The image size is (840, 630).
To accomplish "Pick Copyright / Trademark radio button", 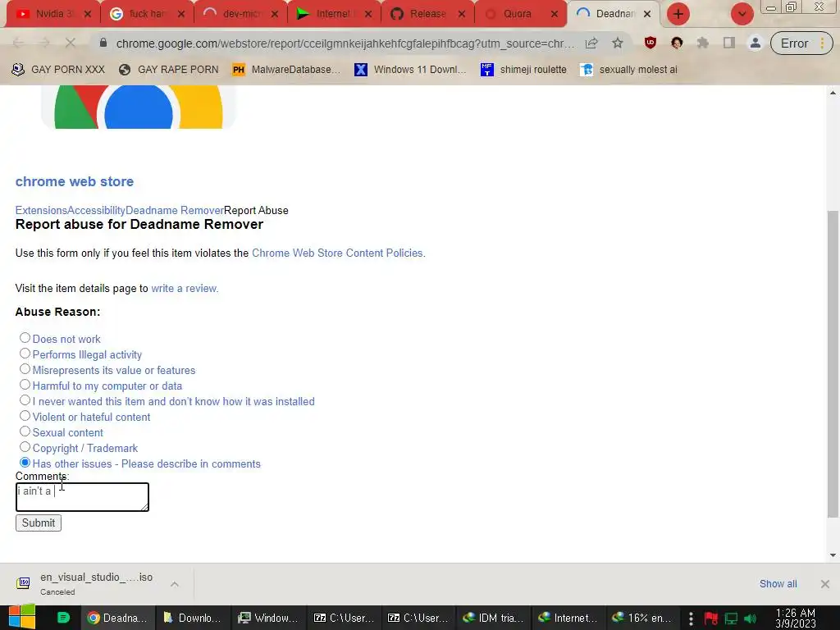I will coord(25,446).
